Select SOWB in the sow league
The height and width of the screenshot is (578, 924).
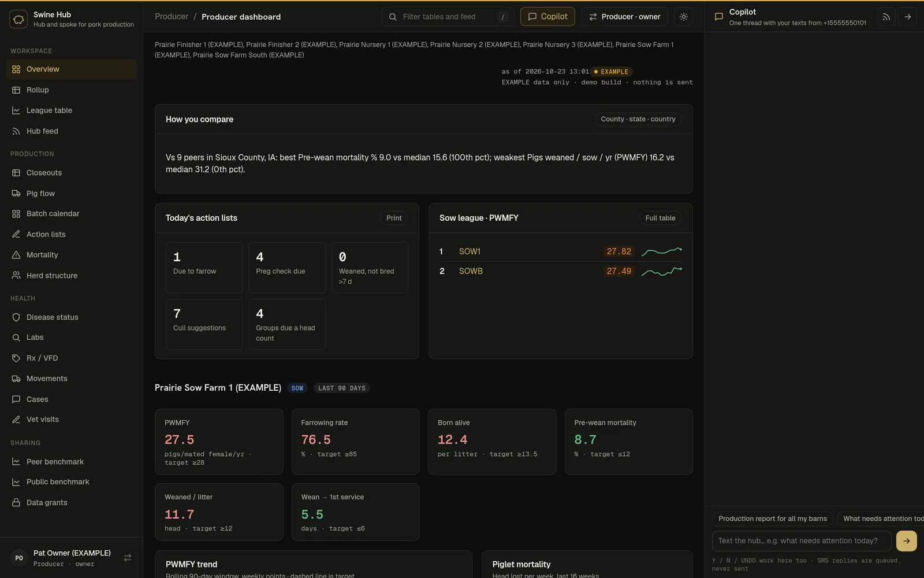[471, 271]
